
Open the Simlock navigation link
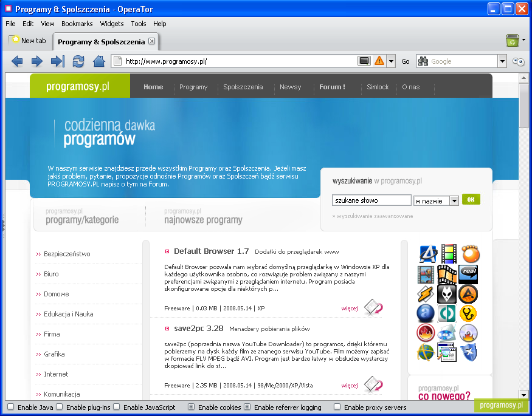[x=378, y=87]
